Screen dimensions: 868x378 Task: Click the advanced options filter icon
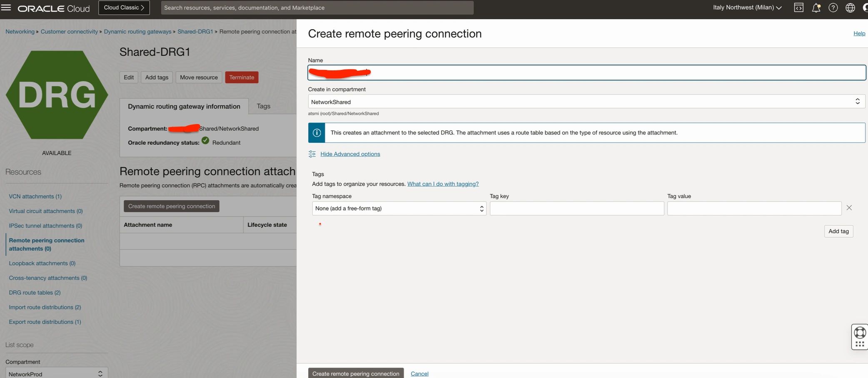point(312,154)
